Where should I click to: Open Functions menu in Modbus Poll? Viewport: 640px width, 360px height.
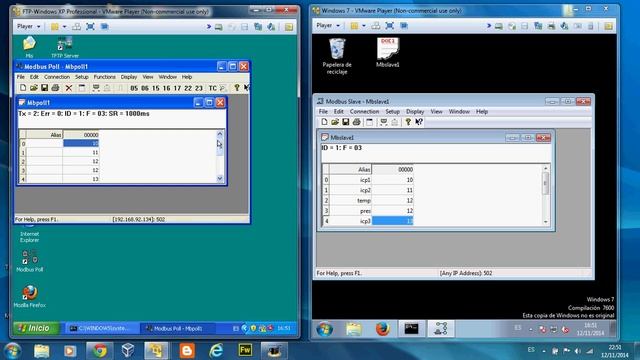(104, 77)
